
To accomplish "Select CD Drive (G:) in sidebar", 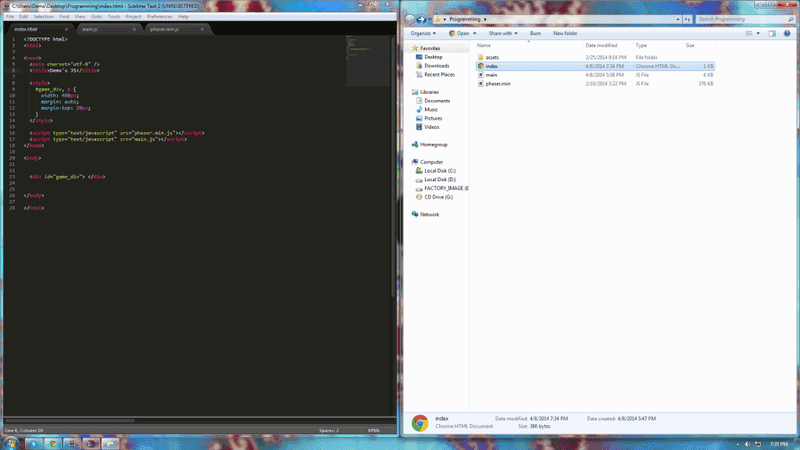I will click(438, 197).
